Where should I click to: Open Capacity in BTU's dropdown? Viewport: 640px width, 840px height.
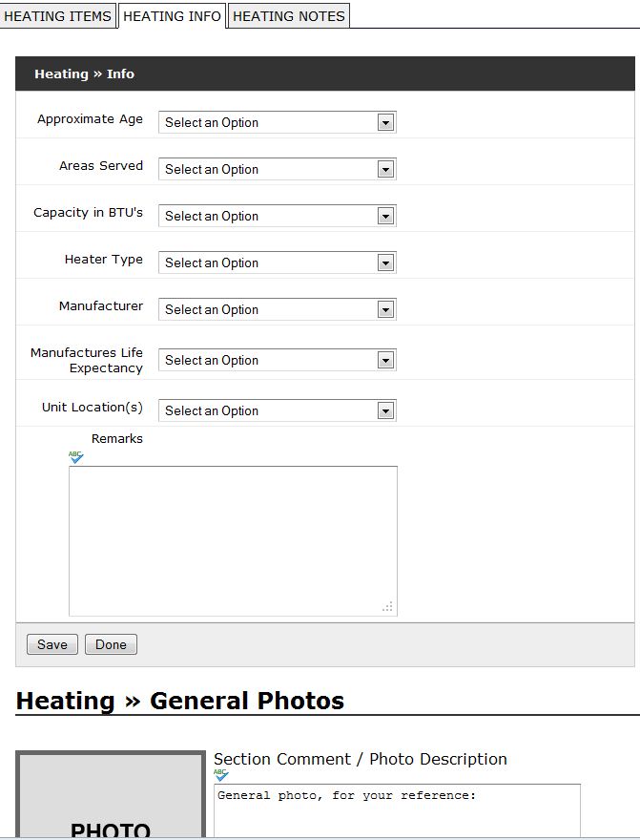[x=278, y=216]
